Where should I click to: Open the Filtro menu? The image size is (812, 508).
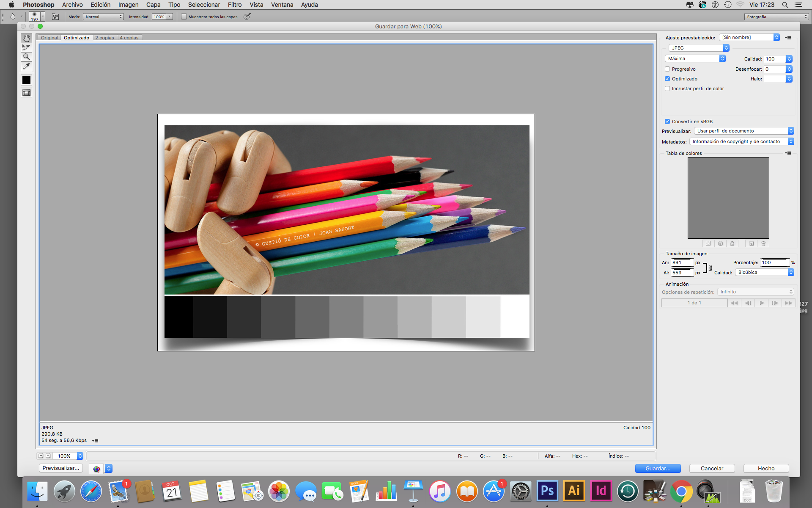[x=234, y=5]
